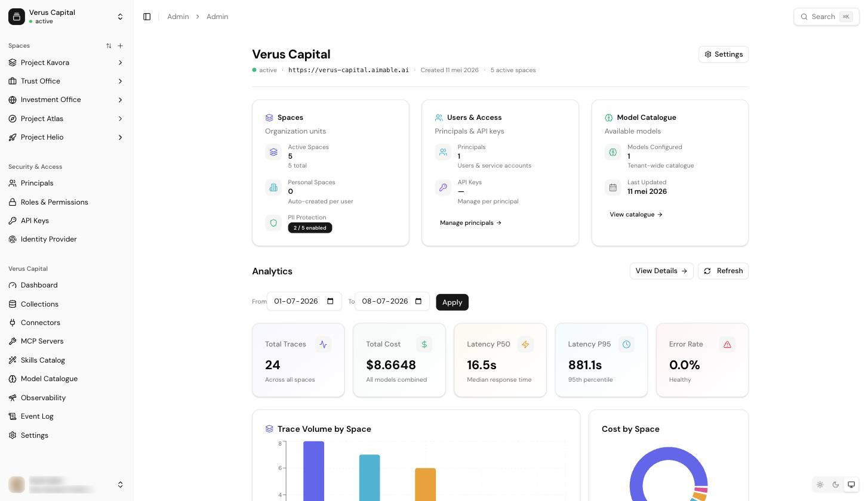
Task: Click the Apply date range button
Action: (x=452, y=302)
